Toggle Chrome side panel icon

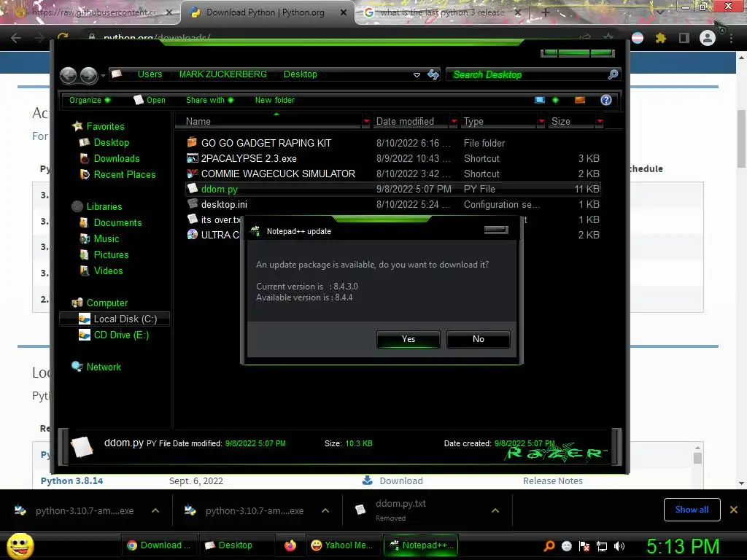684,38
